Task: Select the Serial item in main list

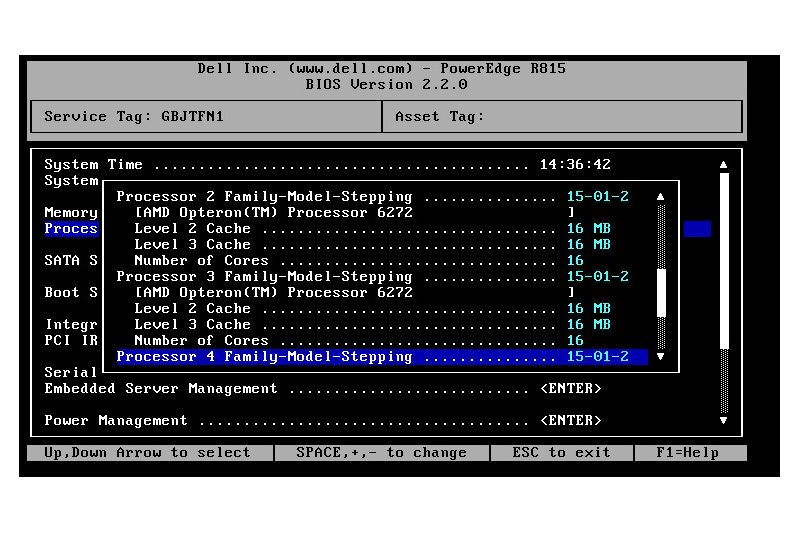Action: [70, 372]
